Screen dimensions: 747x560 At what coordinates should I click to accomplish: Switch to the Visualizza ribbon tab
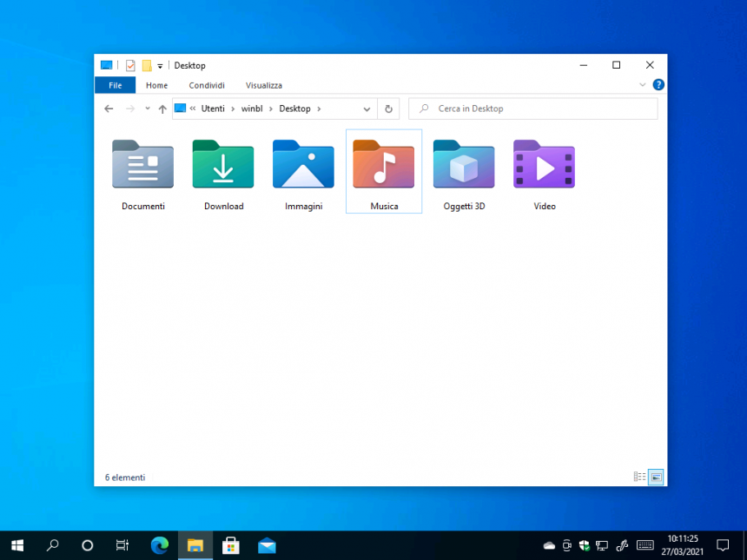click(x=263, y=84)
